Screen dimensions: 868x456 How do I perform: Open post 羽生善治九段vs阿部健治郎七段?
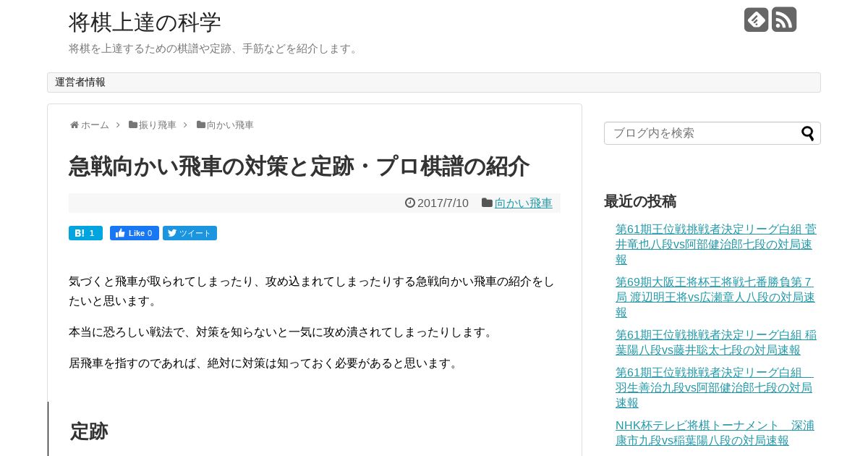point(715,388)
